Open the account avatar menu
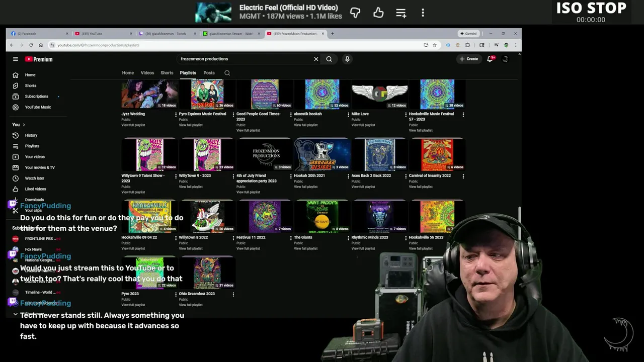Screen dimensions: 644x362 point(505,59)
